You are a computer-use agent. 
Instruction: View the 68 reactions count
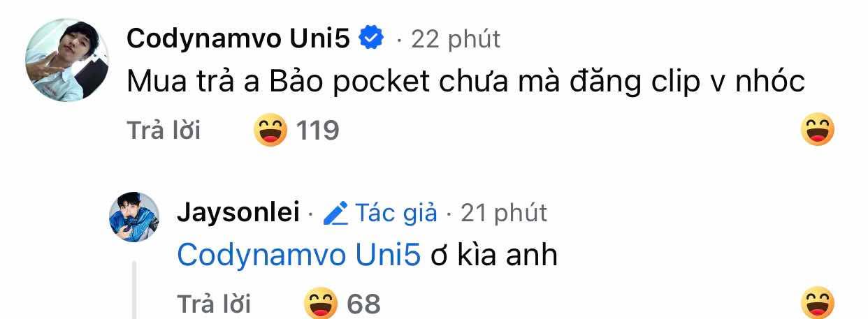point(363,304)
